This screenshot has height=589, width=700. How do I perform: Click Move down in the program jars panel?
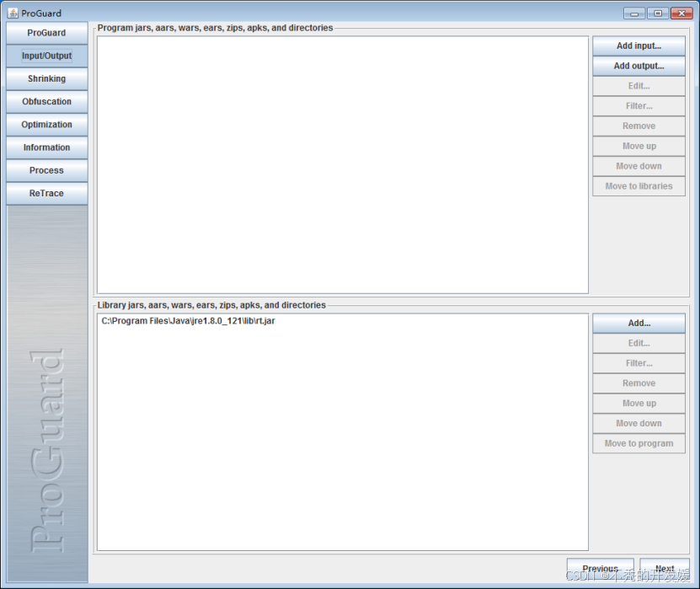(x=639, y=166)
